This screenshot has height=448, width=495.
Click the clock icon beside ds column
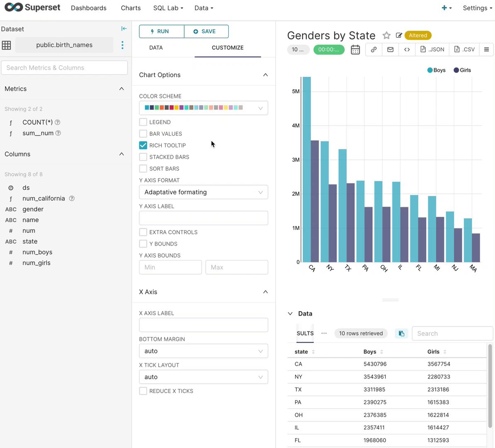(x=11, y=187)
